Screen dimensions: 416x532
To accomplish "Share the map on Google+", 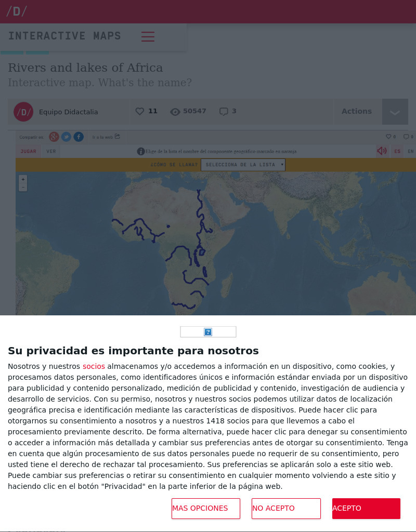I will coord(54,137).
